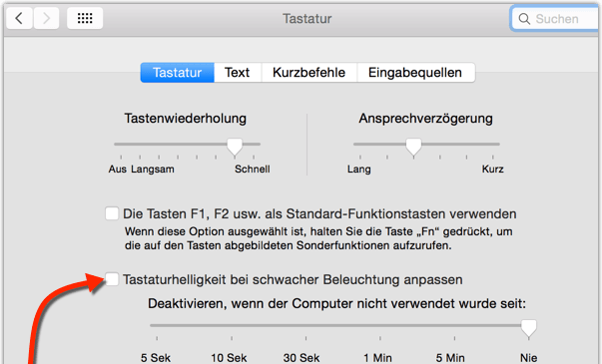The height and width of the screenshot is (364, 602).
Task: Click the 'Nie' timeout label
Action: coord(529,358)
